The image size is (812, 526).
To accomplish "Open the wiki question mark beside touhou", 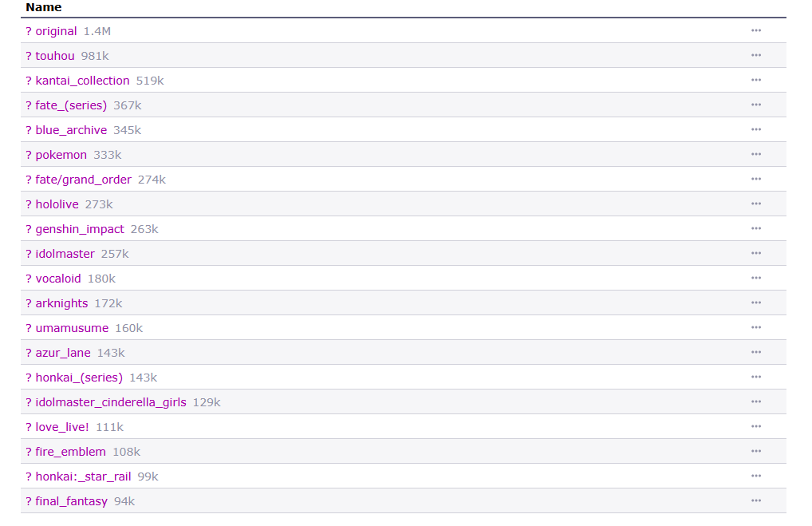I will 29,56.
